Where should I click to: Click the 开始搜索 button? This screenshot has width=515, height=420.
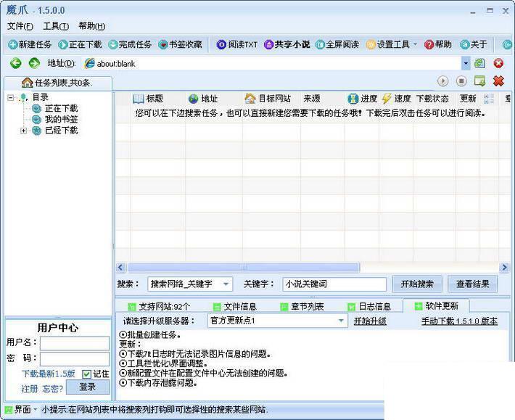coord(417,284)
